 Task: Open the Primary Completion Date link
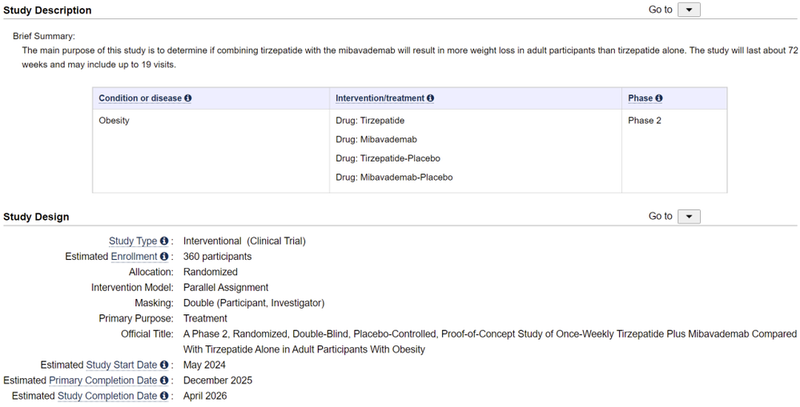tap(103, 380)
